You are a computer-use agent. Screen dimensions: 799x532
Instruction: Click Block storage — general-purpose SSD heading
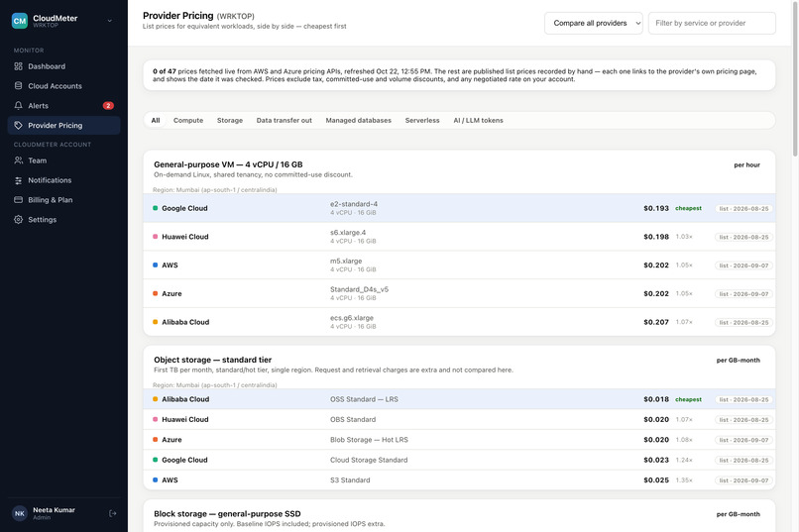pos(227,514)
